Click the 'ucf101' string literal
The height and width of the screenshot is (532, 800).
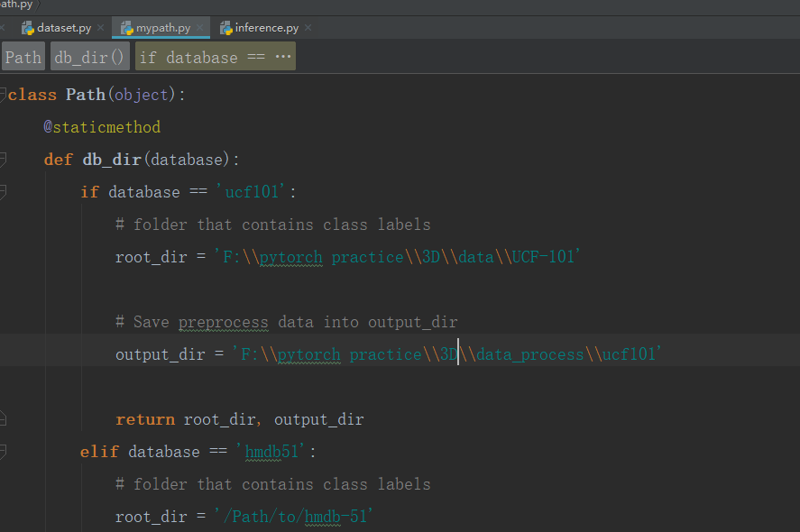point(251,192)
